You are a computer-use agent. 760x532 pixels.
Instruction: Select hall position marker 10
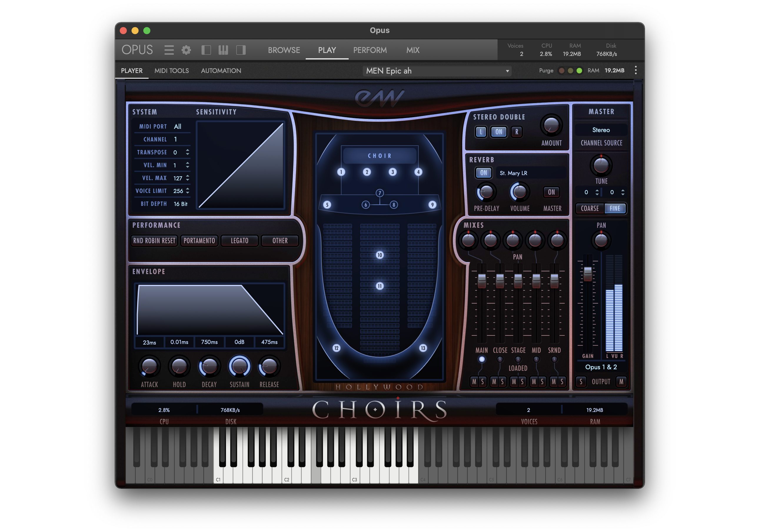click(x=380, y=255)
